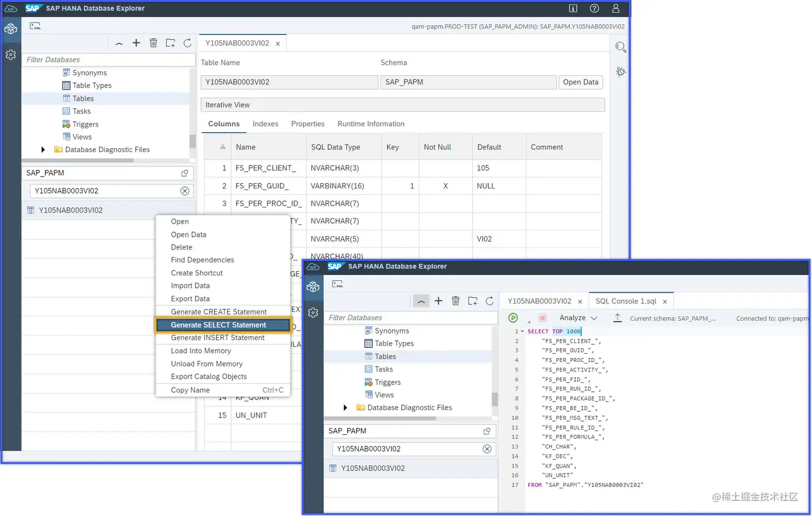Select Triggers node in back window tree
Viewport: 812px width, 516px height.
pos(85,124)
